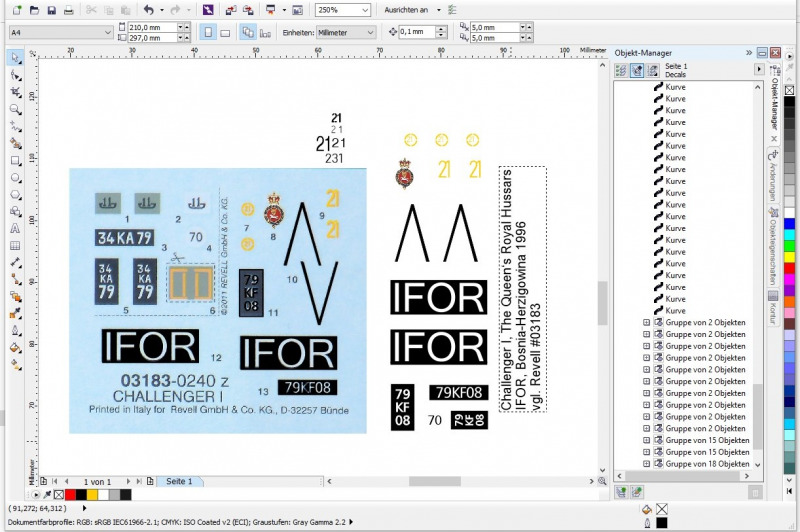The image size is (800, 532).
Task: Open the 250% zoom level dropdown
Action: pos(365,10)
